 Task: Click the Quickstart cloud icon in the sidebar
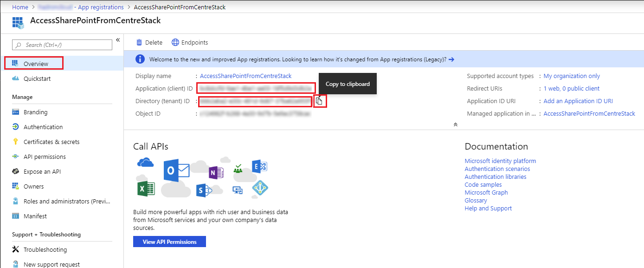click(x=15, y=78)
